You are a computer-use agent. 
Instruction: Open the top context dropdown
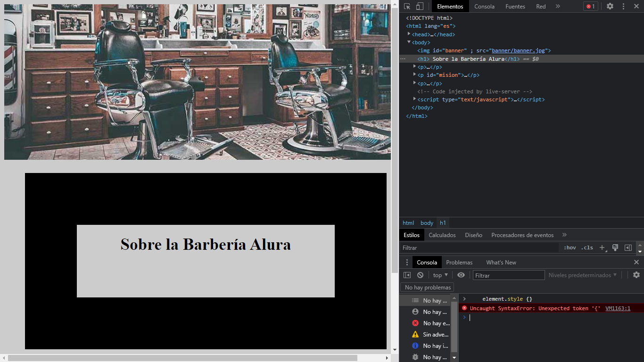click(x=440, y=275)
